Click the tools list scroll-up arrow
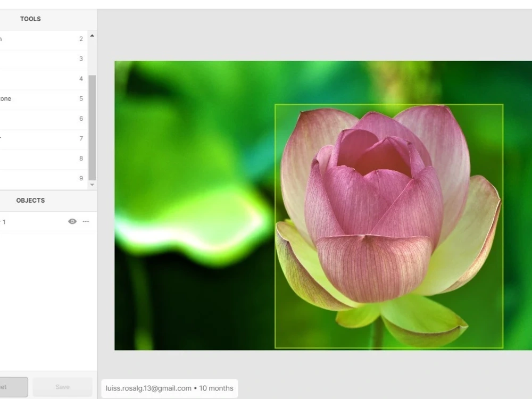 [92, 36]
